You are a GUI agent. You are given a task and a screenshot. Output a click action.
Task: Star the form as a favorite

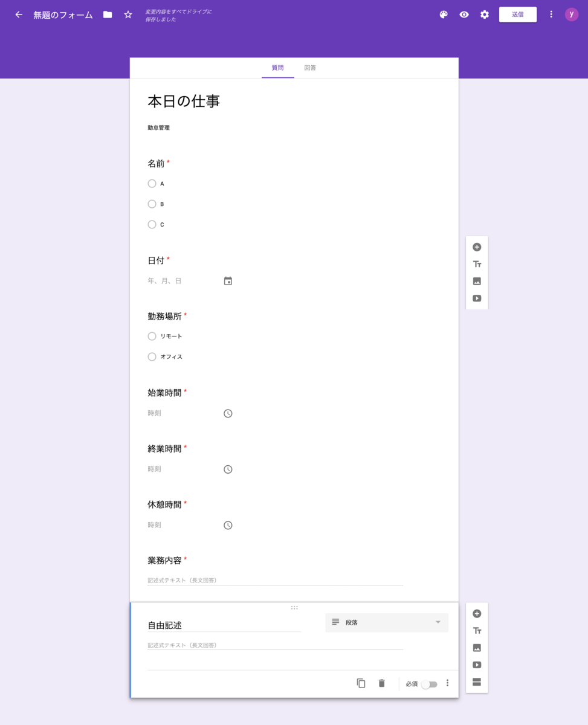tap(128, 14)
